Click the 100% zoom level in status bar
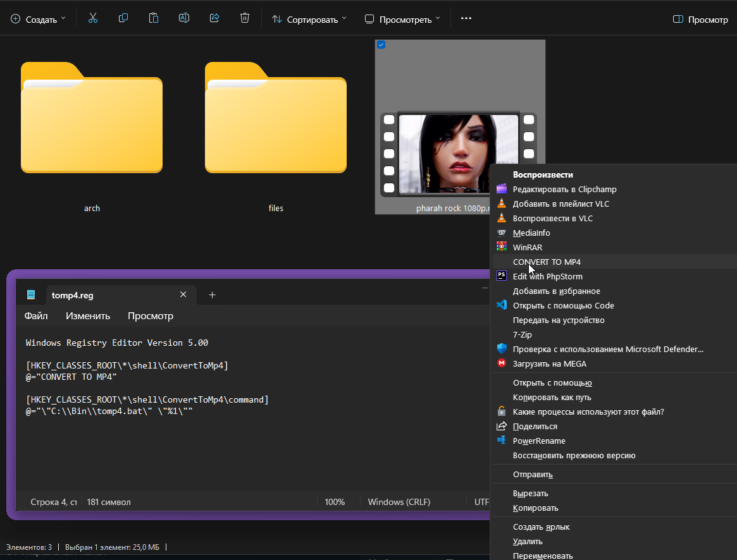Screen dimensions: 737x560 coord(335,502)
